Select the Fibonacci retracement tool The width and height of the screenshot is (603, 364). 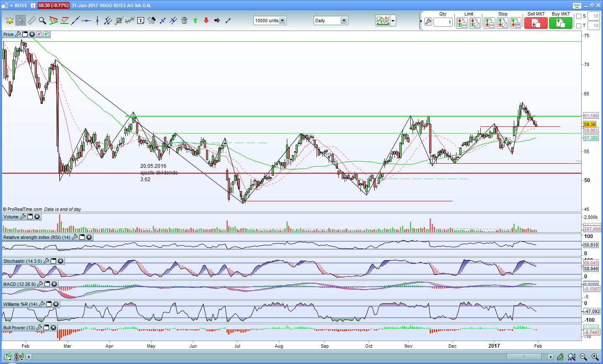tap(119, 21)
